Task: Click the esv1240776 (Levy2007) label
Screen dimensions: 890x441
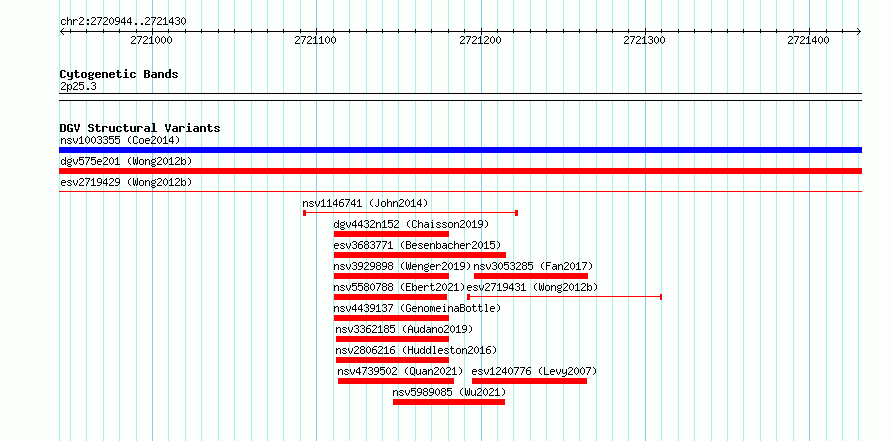Action: coord(534,371)
